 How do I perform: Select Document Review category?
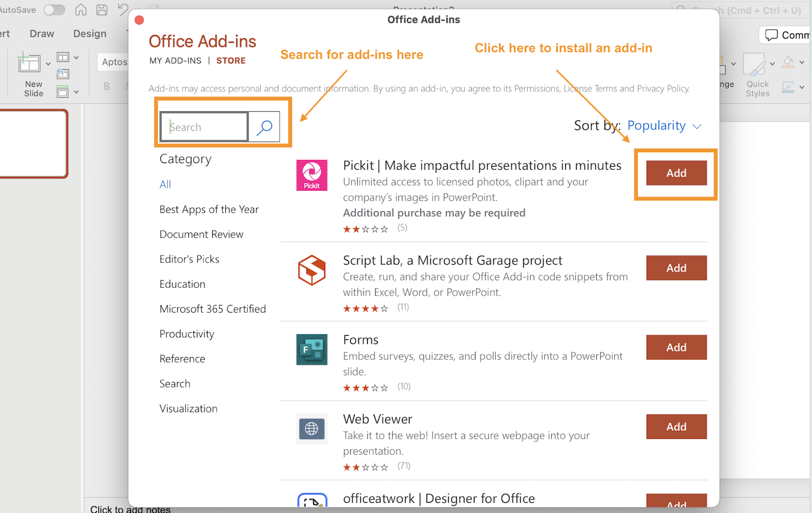(201, 234)
